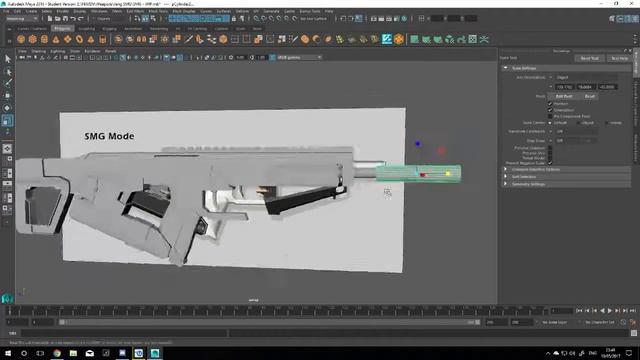Viewport: 640px width, 360px height.
Task: Toggle the Prevent Negative Scale checkbox
Action: click(550, 163)
